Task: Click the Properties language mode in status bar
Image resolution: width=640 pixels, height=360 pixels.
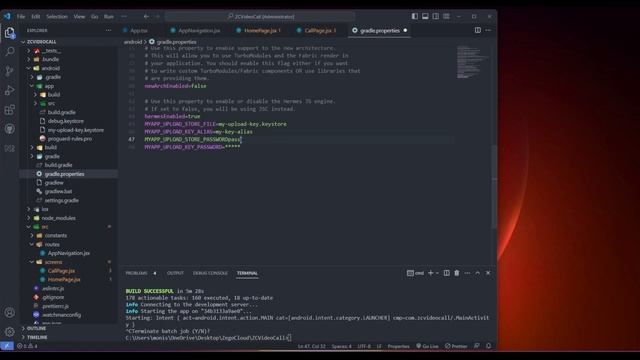Action: click(x=398, y=346)
